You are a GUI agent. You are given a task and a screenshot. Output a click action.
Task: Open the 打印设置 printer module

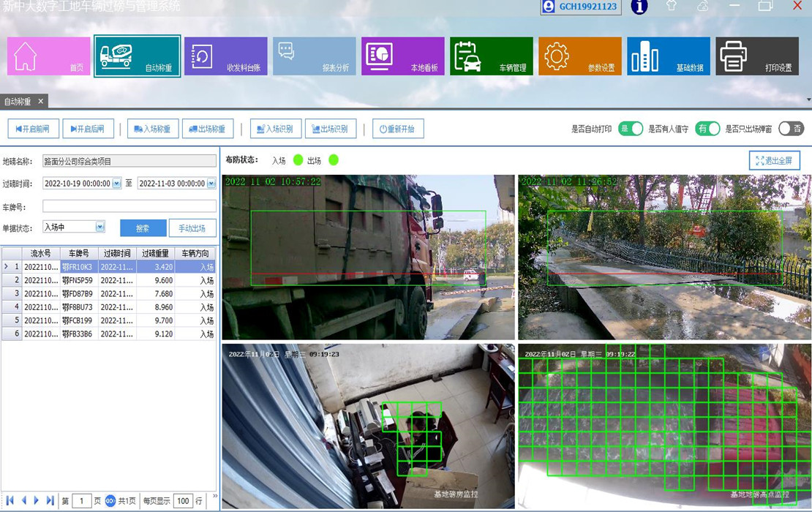point(756,56)
